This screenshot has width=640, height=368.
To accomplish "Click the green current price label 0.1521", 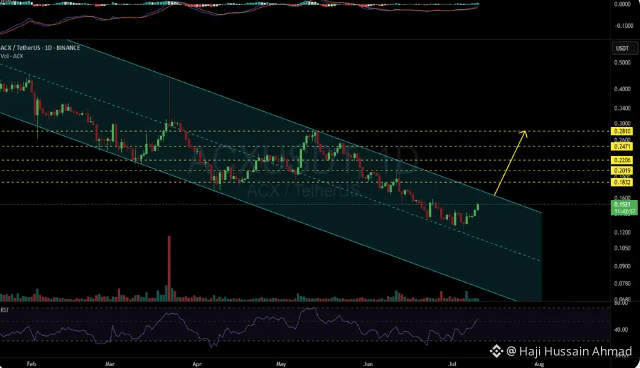I will click(624, 208).
